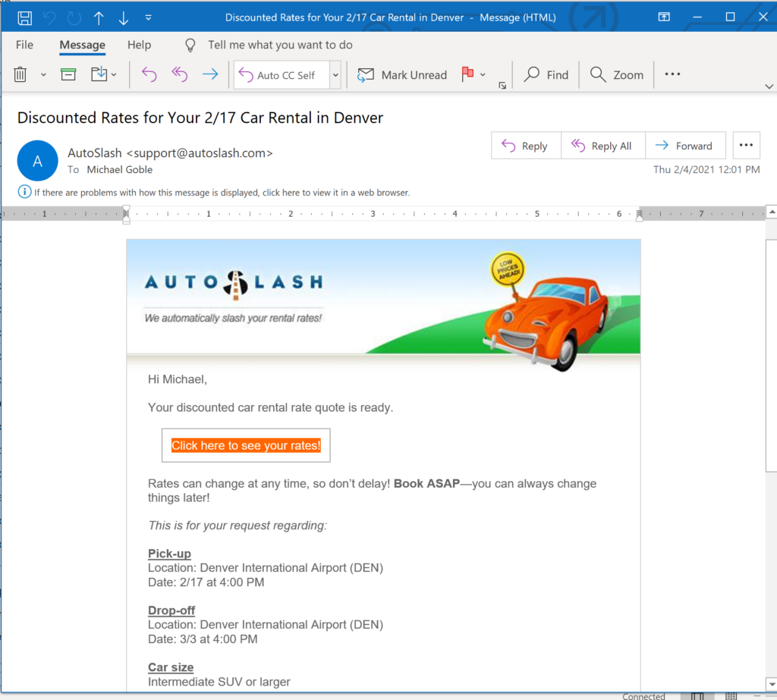This screenshot has width=777, height=700.
Task: Go to next item with the down arrow
Action: (x=124, y=18)
